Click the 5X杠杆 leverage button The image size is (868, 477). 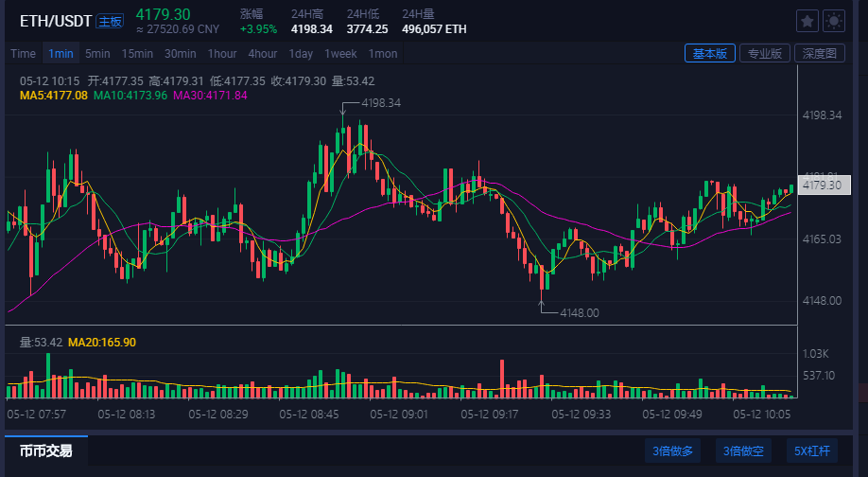[x=812, y=450]
